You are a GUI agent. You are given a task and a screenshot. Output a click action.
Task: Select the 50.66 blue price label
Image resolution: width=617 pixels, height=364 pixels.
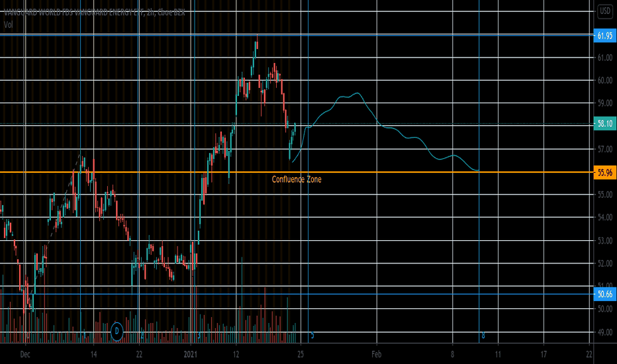point(605,295)
